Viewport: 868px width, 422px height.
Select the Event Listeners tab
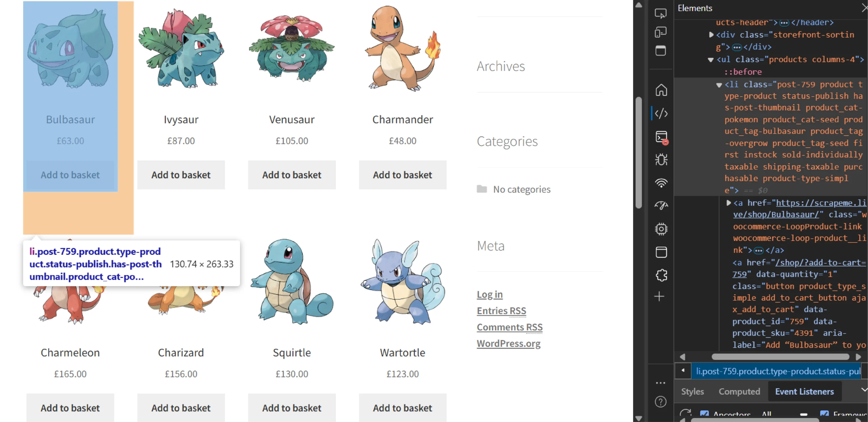click(804, 391)
